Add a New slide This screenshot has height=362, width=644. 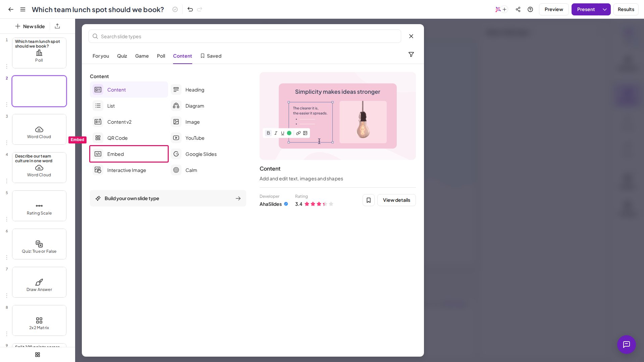click(x=30, y=26)
